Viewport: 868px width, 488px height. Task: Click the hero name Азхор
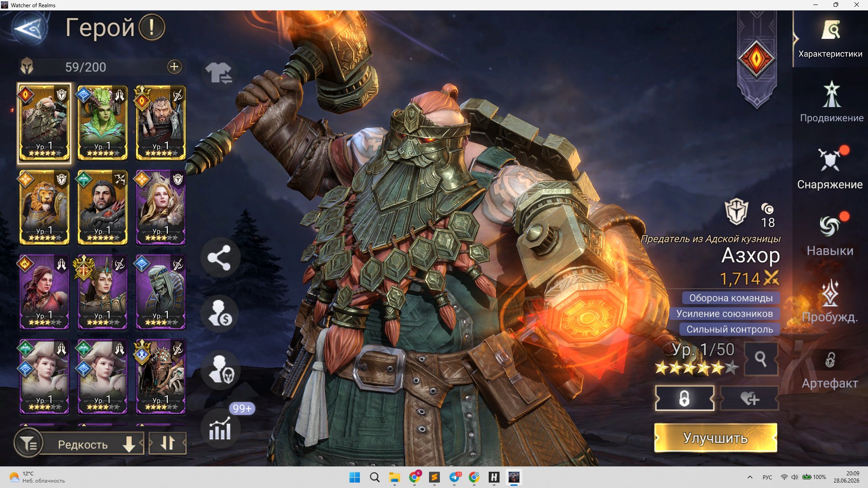point(750,256)
